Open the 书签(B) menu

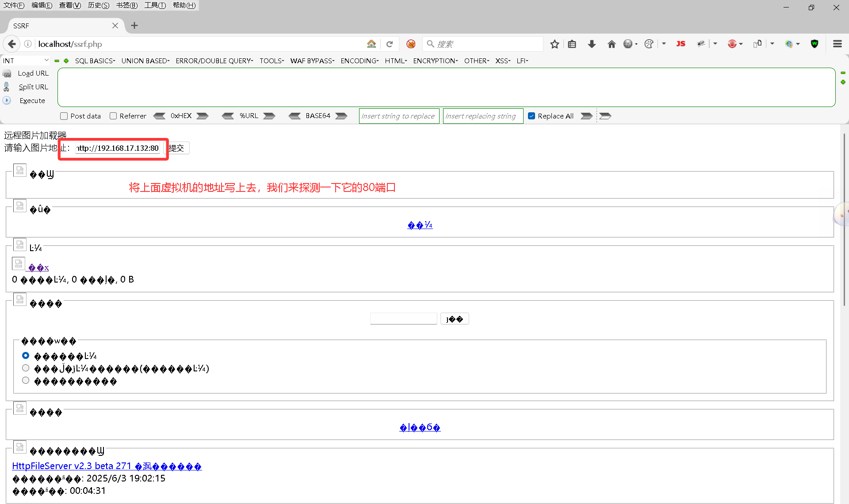click(x=127, y=5)
